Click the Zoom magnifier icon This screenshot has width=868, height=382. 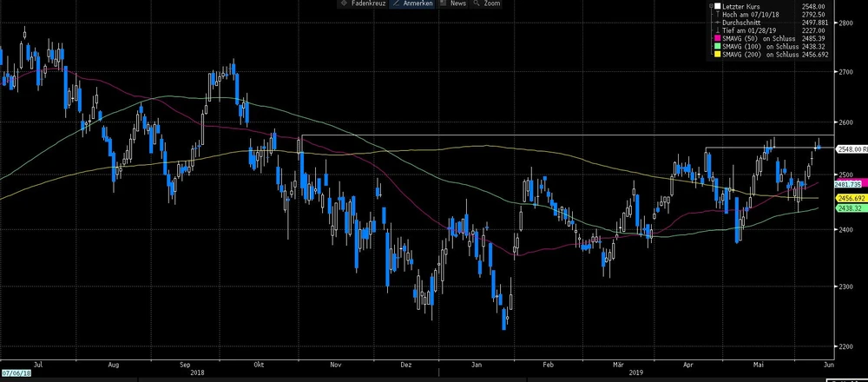477,4
